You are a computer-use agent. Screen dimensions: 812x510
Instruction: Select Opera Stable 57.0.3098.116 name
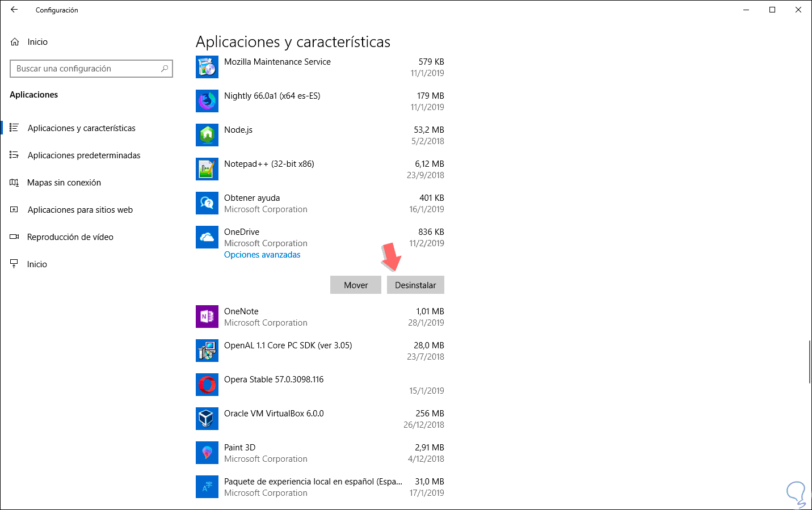pyautogui.click(x=274, y=380)
